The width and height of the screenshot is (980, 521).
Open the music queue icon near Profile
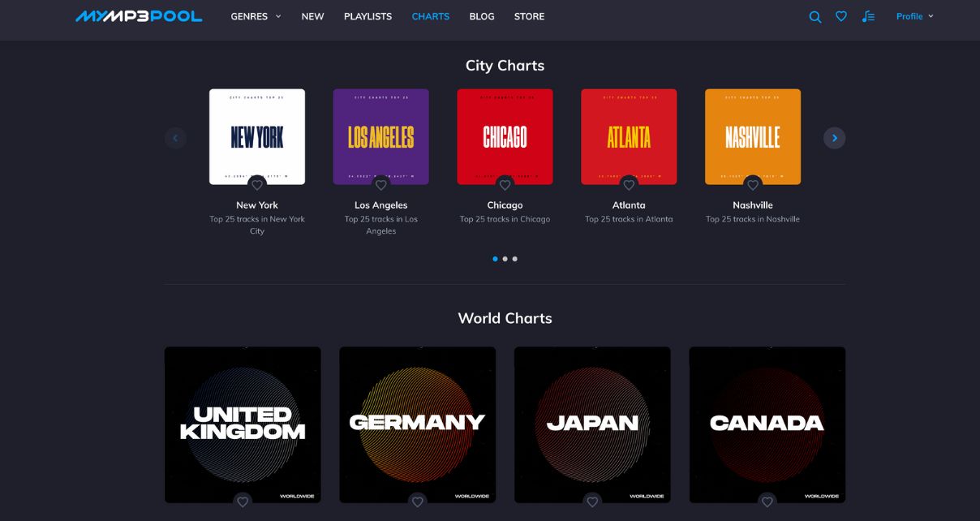867,15
